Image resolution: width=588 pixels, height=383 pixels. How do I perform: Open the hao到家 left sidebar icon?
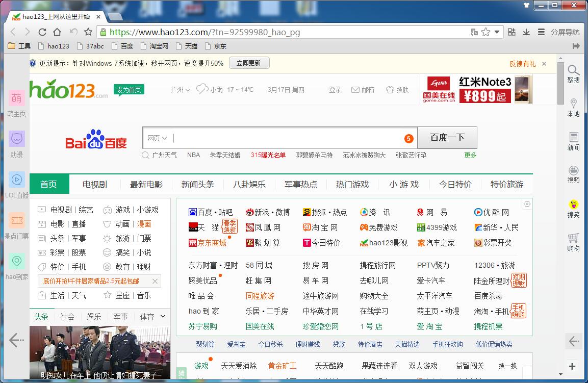pyautogui.click(x=16, y=262)
